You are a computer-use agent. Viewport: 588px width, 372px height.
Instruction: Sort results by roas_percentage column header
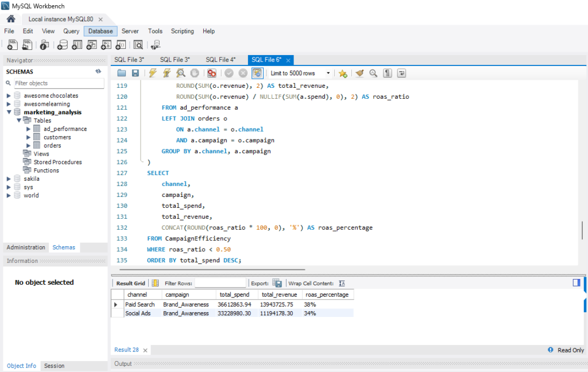(x=327, y=294)
